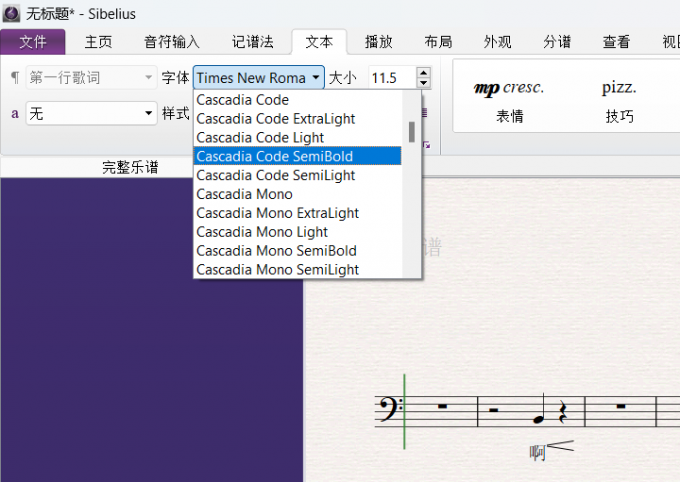Viewport: 680px width, 482px height.
Task: Select the crescendo hairpin under the staff
Action: tap(560, 449)
